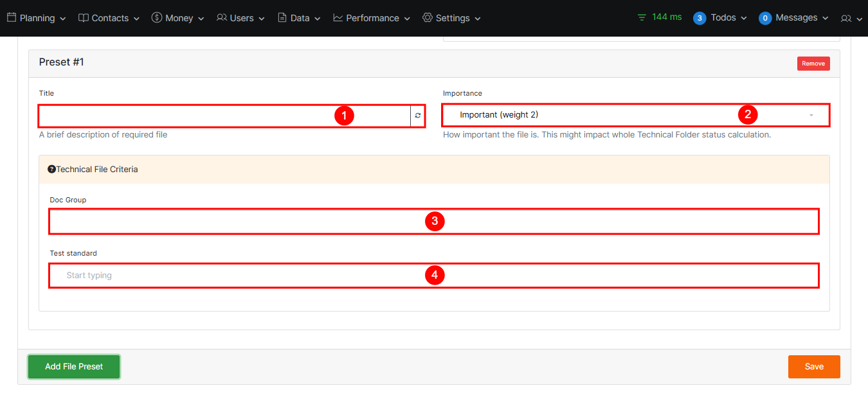Click the book icon for Contacts
Screen dimensions: 868x406
84,18
